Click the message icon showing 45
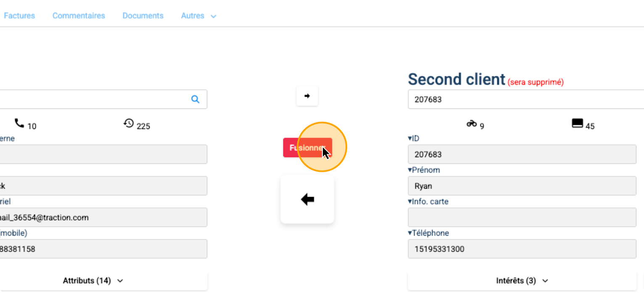644x294 pixels. pyautogui.click(x=578, y=123)
